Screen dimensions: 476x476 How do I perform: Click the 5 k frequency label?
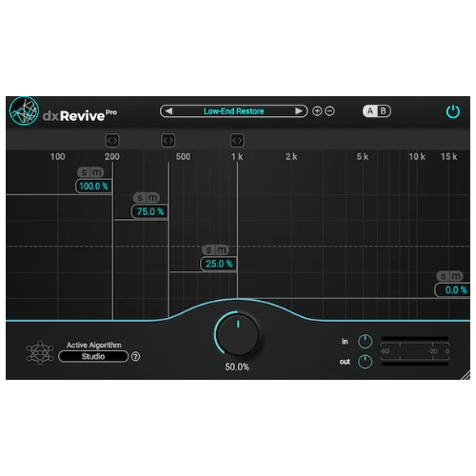tap(363, 157)
